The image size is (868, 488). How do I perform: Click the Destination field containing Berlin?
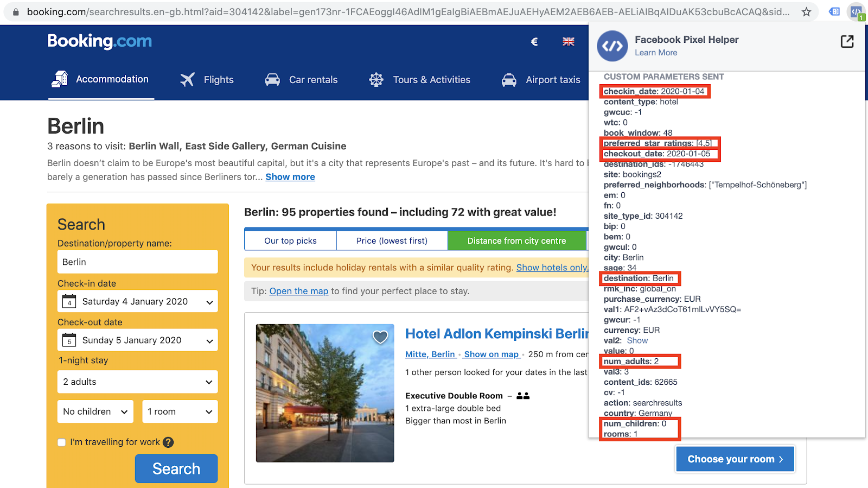pos(138,262)
